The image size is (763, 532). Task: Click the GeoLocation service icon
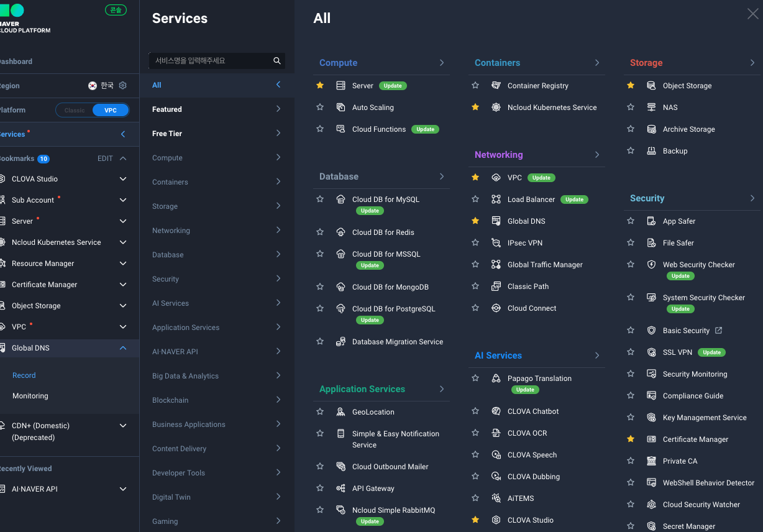tap(340, 412)
